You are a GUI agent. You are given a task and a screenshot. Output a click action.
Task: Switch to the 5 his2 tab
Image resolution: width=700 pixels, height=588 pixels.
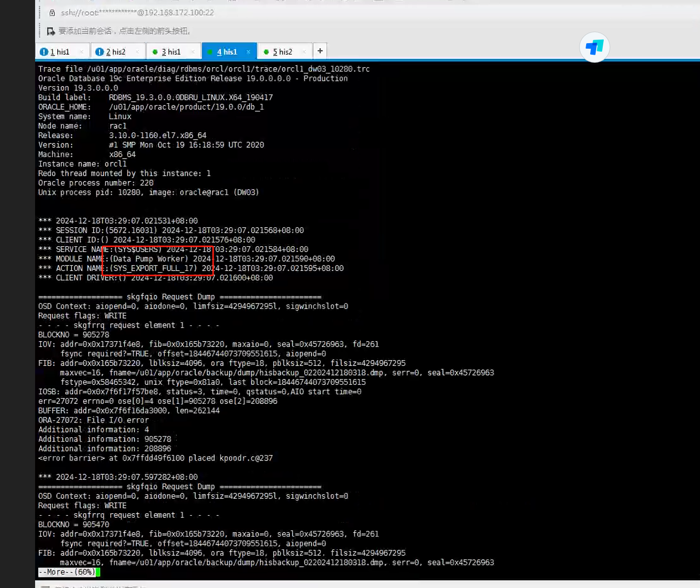click(285, 51)
